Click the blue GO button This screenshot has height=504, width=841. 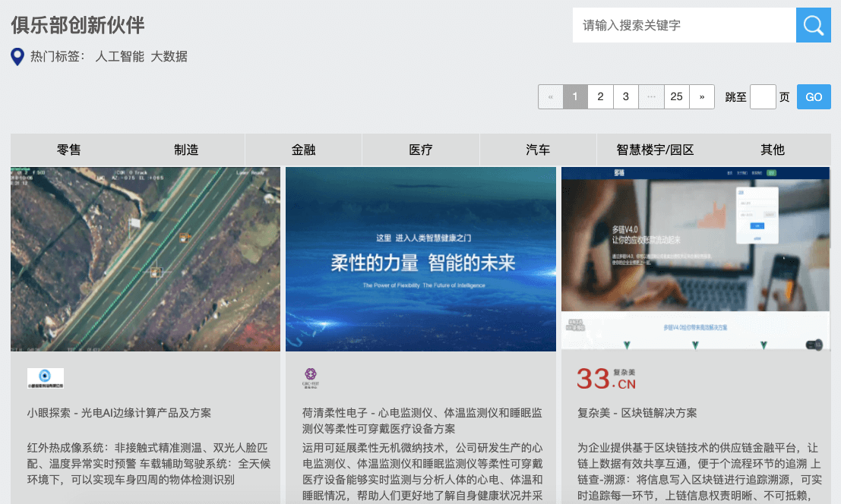click(x=814, y=97)
